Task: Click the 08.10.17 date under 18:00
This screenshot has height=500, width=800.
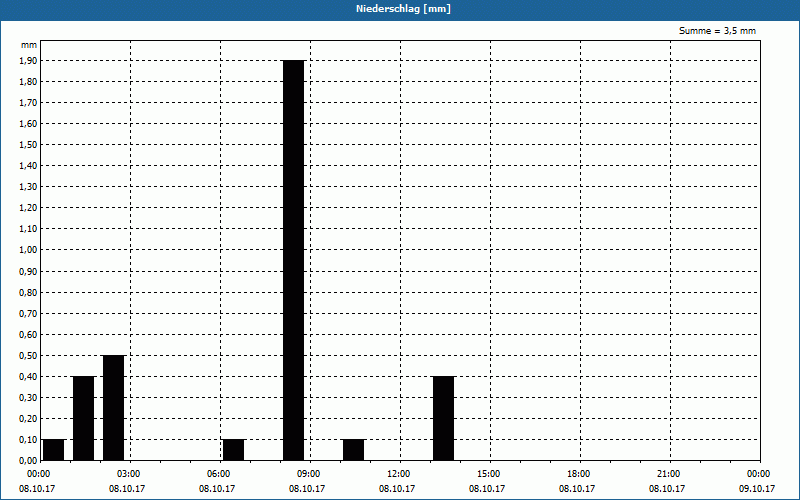Action: coord(577,489)
